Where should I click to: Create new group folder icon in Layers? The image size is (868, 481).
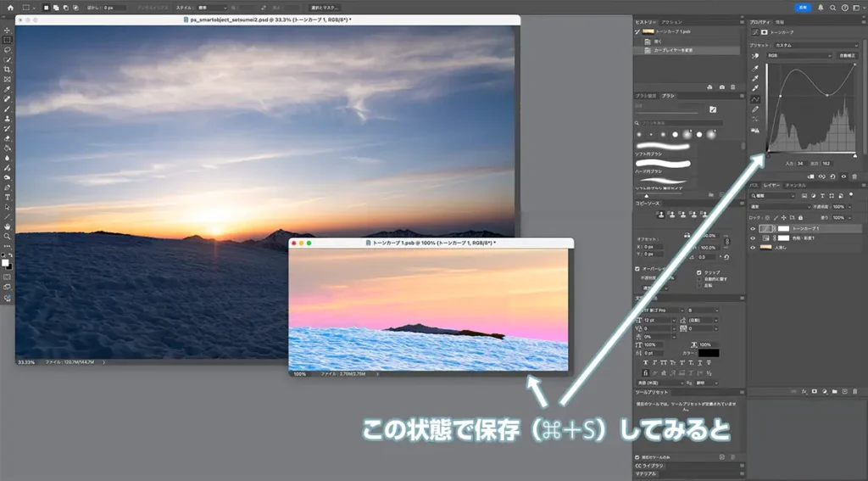tap(835, 392)
